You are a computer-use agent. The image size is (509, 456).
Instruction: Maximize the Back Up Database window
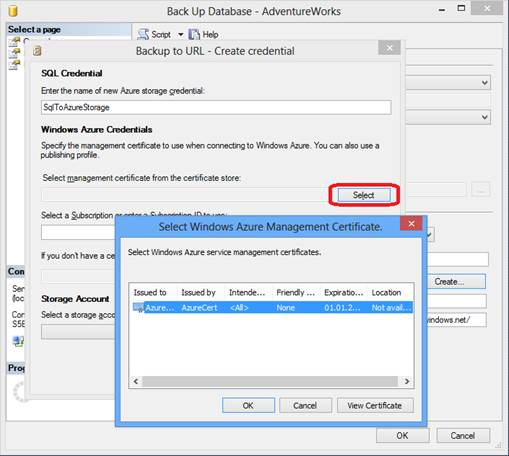[x=461, y=8]
